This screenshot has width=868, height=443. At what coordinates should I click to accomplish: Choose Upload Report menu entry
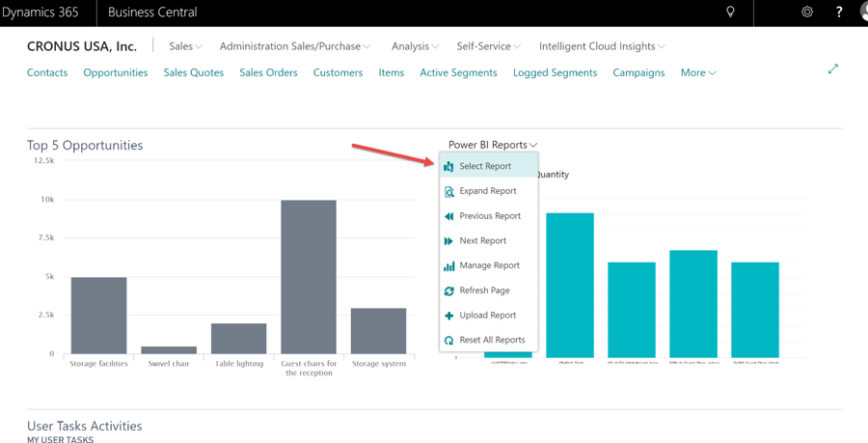tap(488, 316)
